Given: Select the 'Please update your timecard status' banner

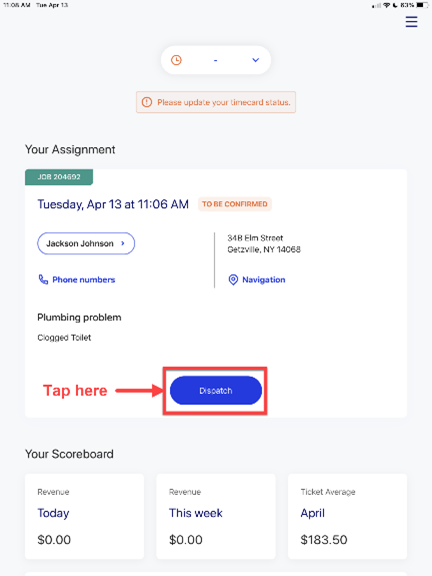Looking at the screenshot, I should (216, 102).
